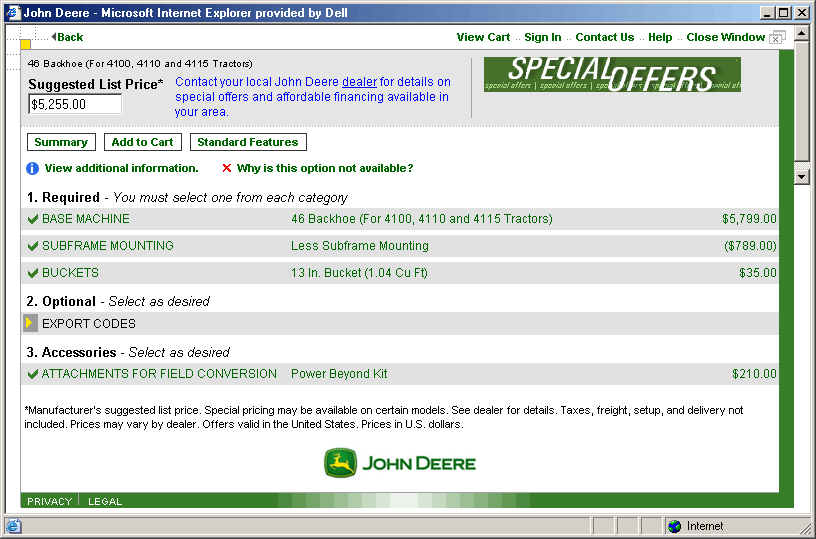Click the Special Offers banner
816x539 pixels.
tap(612, 74)
